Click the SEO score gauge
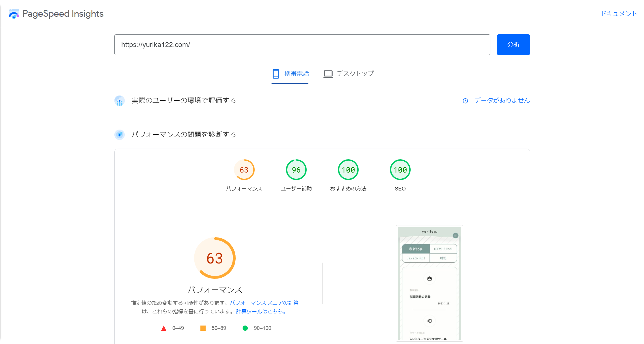The width and height of the screenshot is (644, 344). coord(400,170)
